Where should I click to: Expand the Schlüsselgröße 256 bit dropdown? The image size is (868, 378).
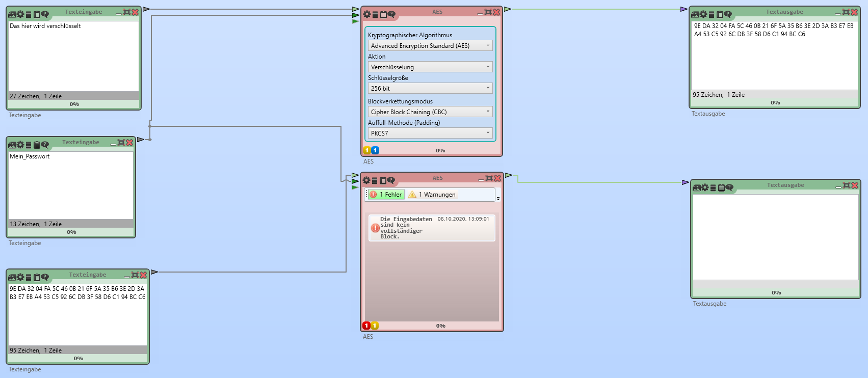pos(430,89)
